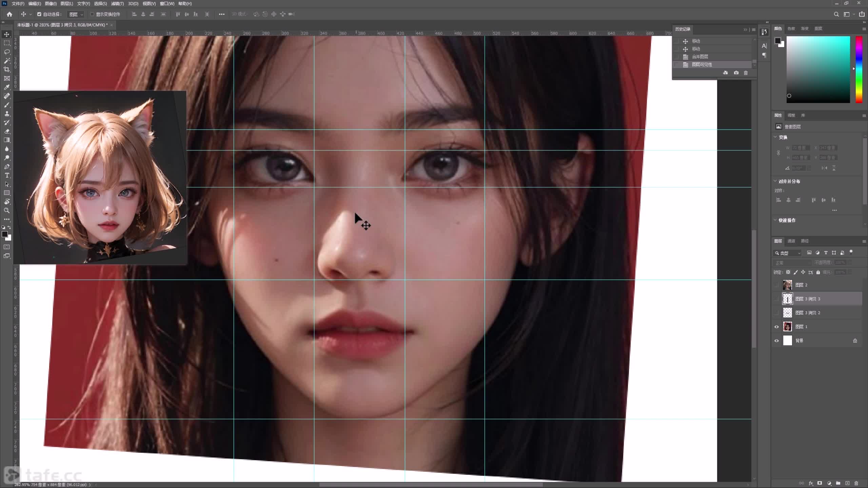Toggle the layer filter on/off switch
The height and width of the screenshot is (488, 868).
point(851,252)
